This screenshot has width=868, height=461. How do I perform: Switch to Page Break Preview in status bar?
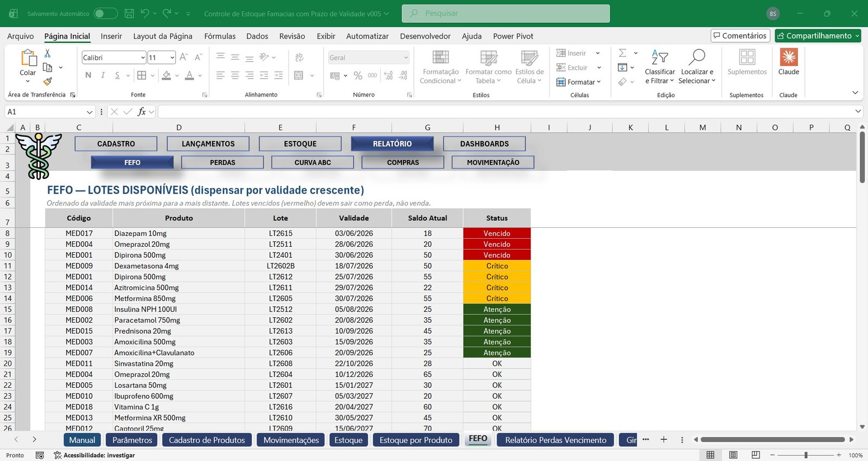coord(756,455)
